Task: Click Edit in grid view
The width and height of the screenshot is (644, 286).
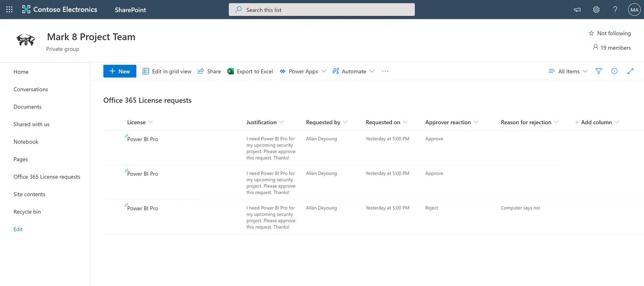Action: (x=167, y=71)
